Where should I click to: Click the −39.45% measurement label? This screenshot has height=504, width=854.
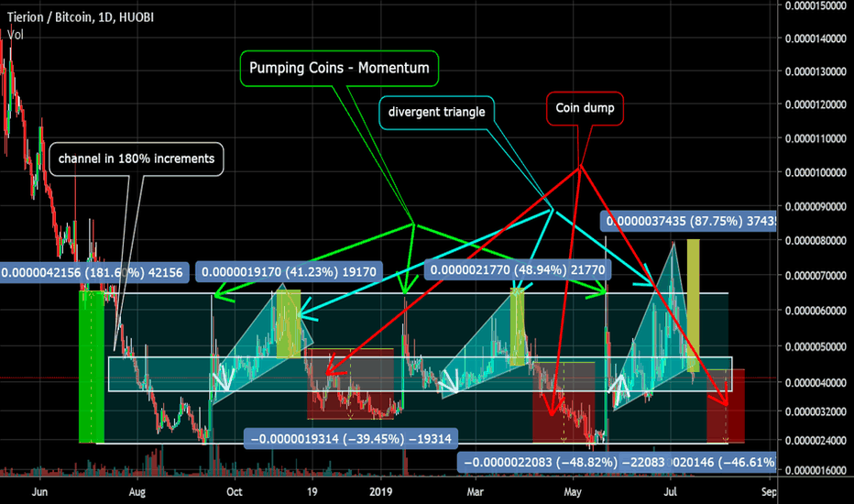pyautogui.click(x=351, y=439)
